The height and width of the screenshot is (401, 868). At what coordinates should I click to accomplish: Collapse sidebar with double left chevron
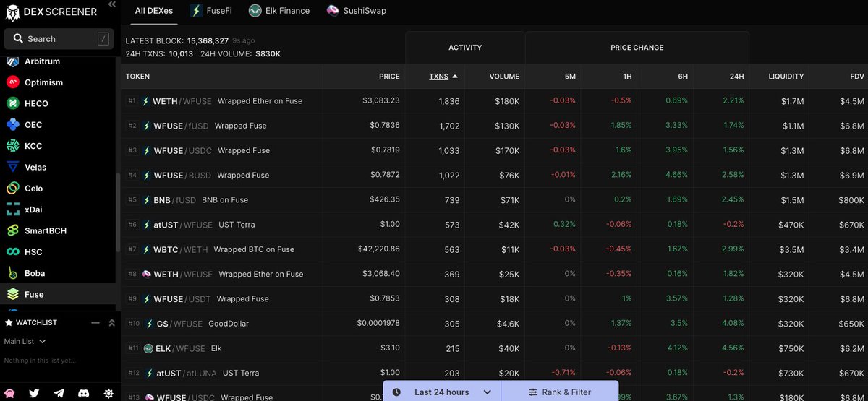pos(111,4)
